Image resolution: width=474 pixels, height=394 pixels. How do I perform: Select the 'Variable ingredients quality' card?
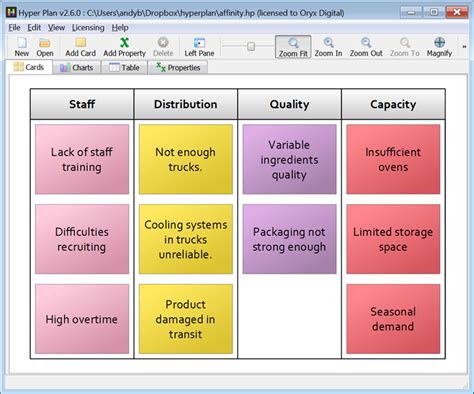289,159
